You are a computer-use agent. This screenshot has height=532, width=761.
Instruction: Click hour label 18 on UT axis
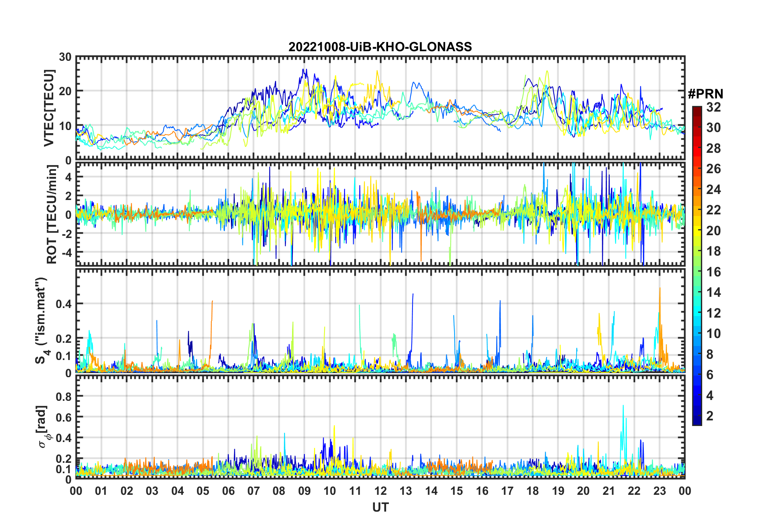(x=533, y=491)
